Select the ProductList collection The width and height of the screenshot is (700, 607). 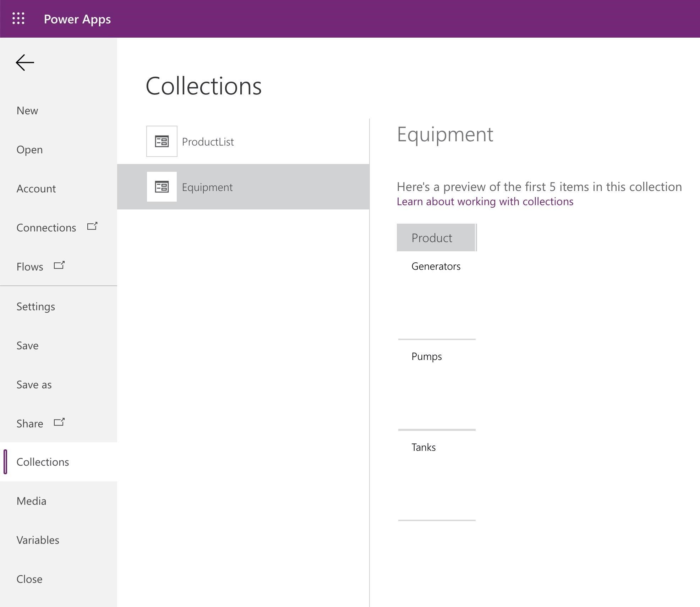coord(208,142)
